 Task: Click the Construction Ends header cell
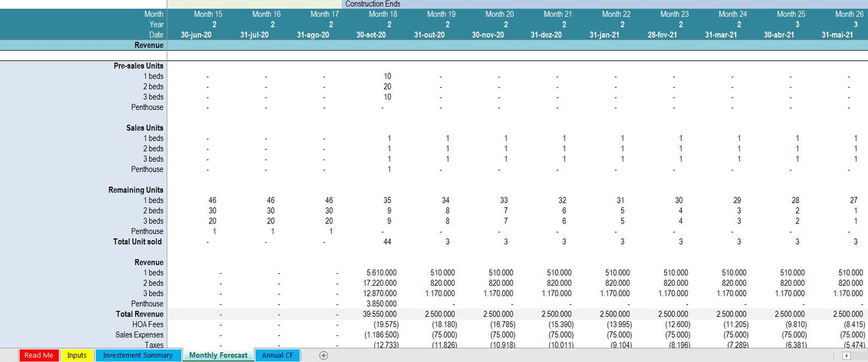[x=372, y=4]
